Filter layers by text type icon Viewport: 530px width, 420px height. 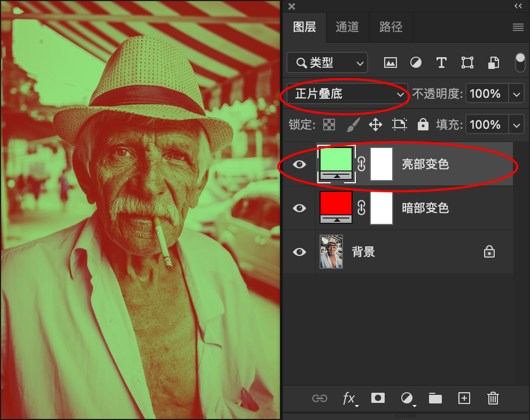pos(441,63)
